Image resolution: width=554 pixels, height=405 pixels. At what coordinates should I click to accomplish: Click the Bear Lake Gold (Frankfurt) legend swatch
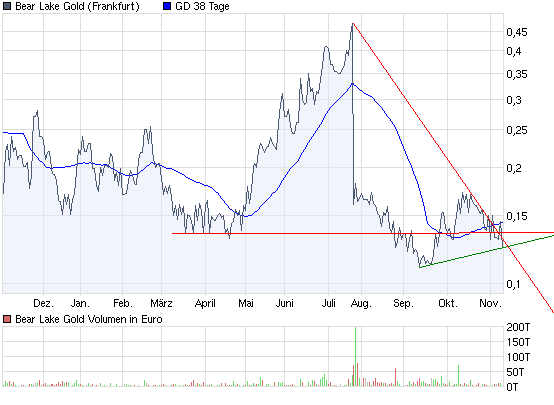pyautogui.click(x=7, y=6)
